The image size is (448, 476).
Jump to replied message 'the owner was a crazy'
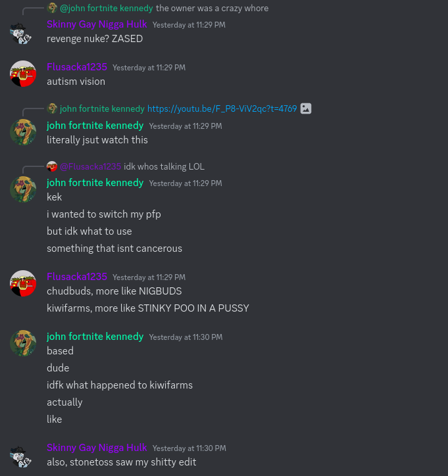click(x=212, y=8)
